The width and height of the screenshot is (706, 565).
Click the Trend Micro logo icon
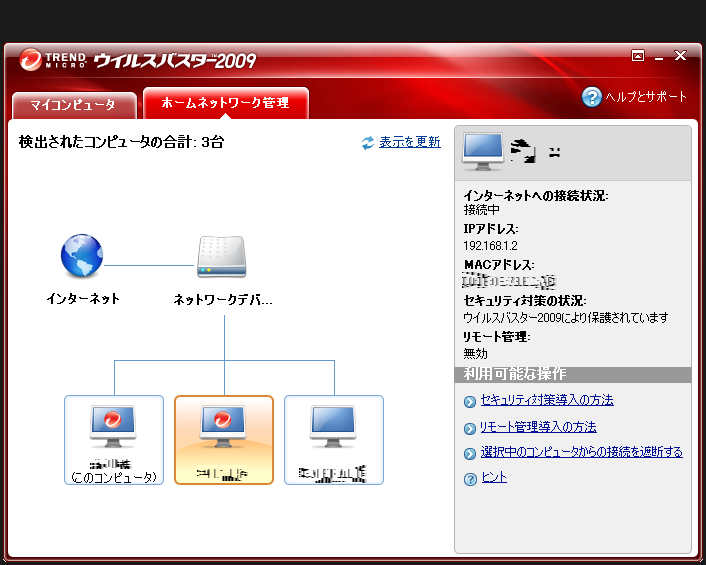pos(31,60)
